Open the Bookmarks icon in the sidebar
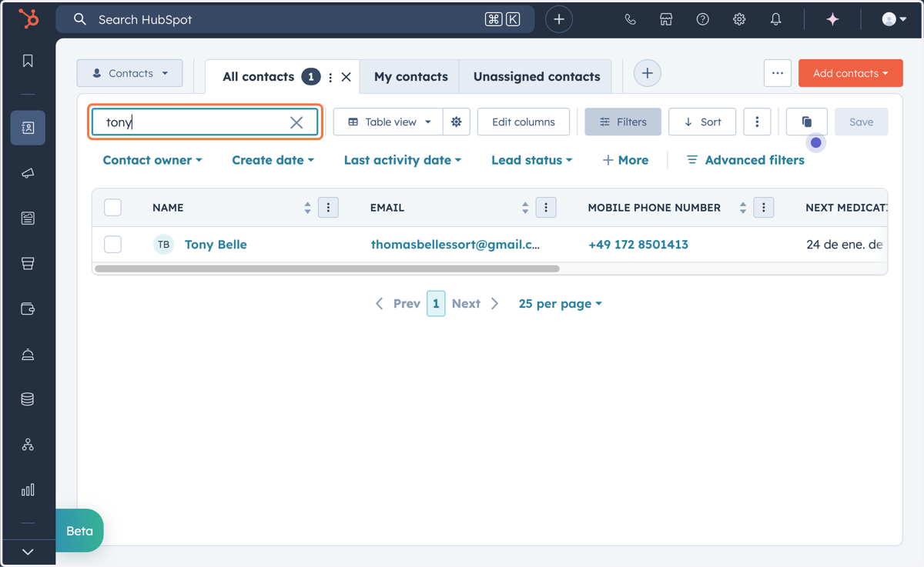The width and height of the screenshot is (924, 567). tap(28, 61)
